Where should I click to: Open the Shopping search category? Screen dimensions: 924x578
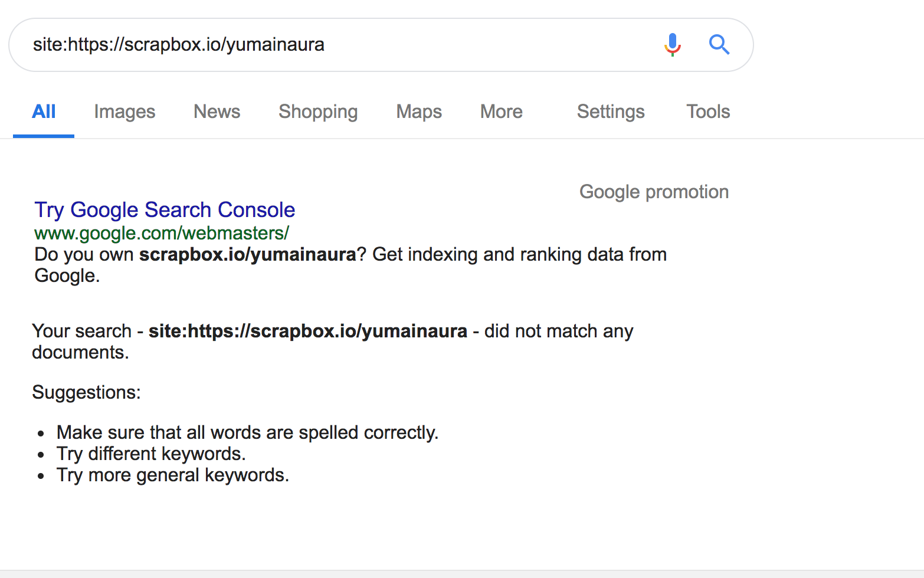click(x=318, y=111)
